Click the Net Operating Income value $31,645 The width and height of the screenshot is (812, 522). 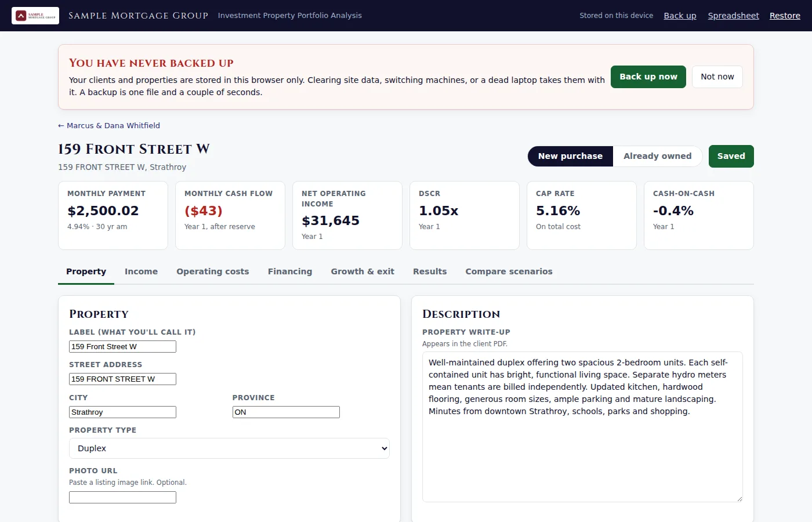(x=331, y=220)
